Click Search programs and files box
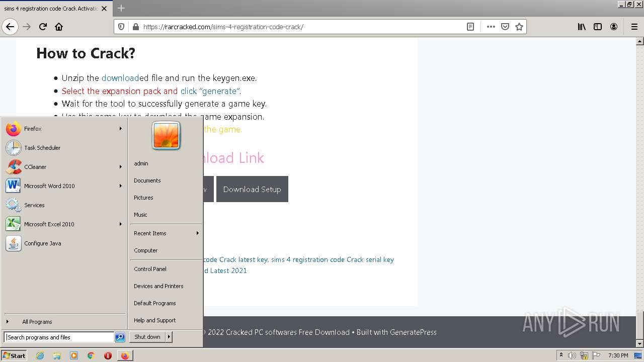 pyautogui.click(x=59, y=337)
